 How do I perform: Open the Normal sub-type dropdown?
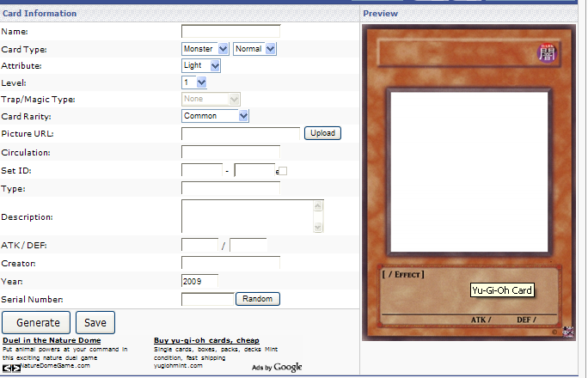254,49
